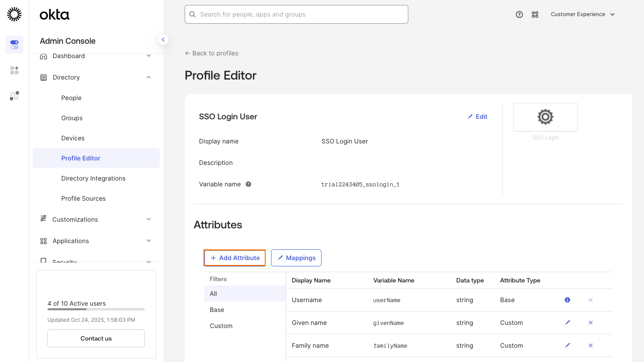Follow the Back to profiles link
644x362 pixels.
pyautogui.click(x=211, y=53)
